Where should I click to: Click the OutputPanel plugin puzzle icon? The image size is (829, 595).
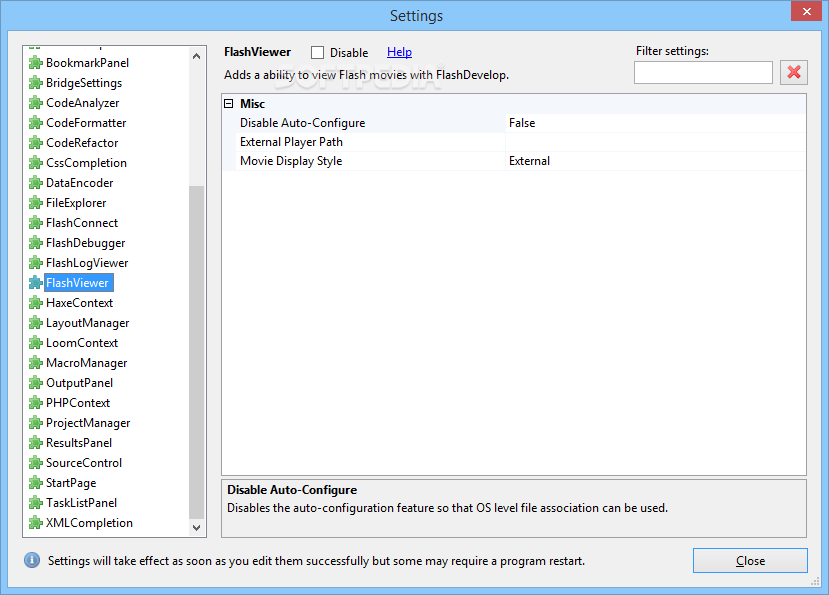[x=35, y=383]
